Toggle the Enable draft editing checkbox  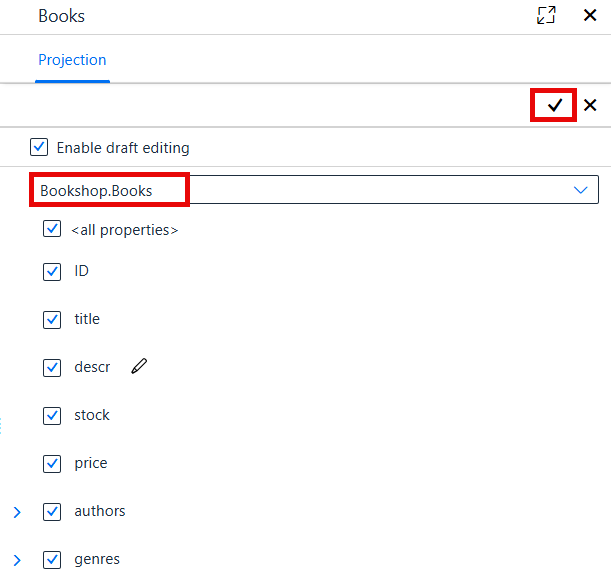pyautogui.click(x=39, y=147)
